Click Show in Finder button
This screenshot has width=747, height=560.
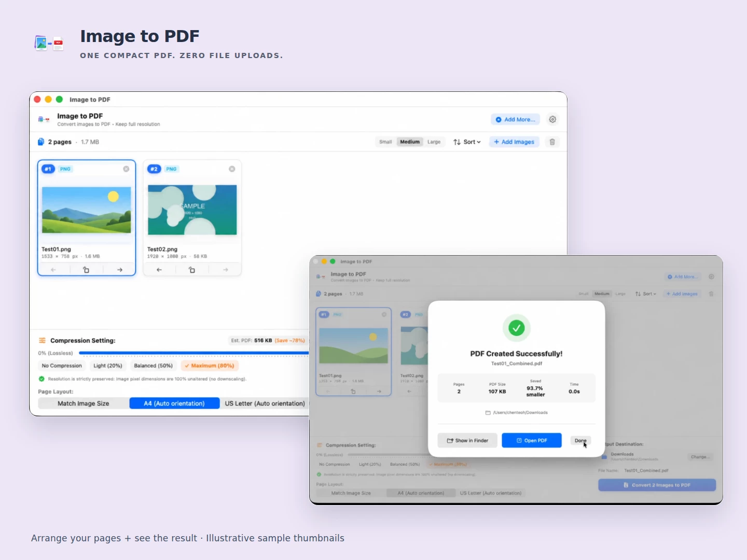tap(467, 441)
